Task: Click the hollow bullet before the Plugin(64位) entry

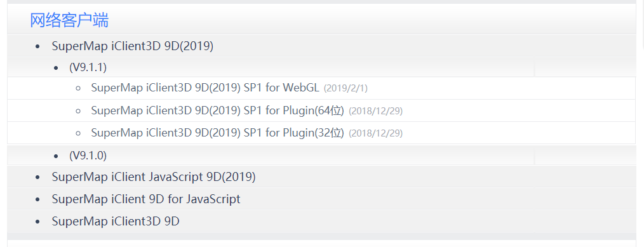Action: (79, 110)
